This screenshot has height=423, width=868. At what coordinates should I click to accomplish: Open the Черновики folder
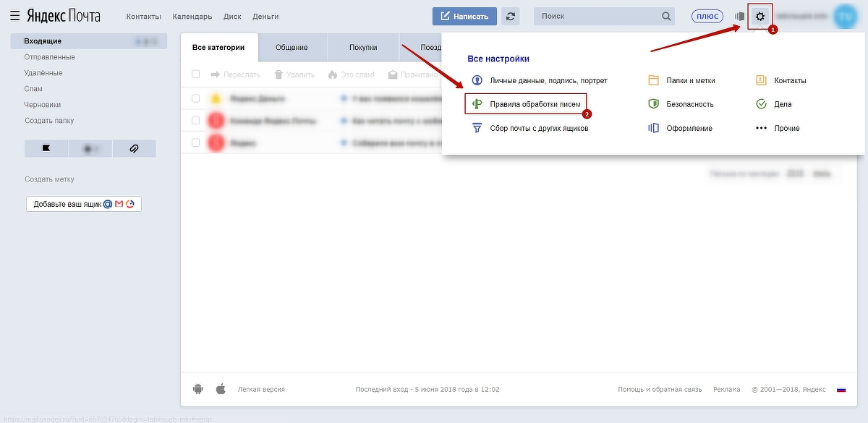43,105
